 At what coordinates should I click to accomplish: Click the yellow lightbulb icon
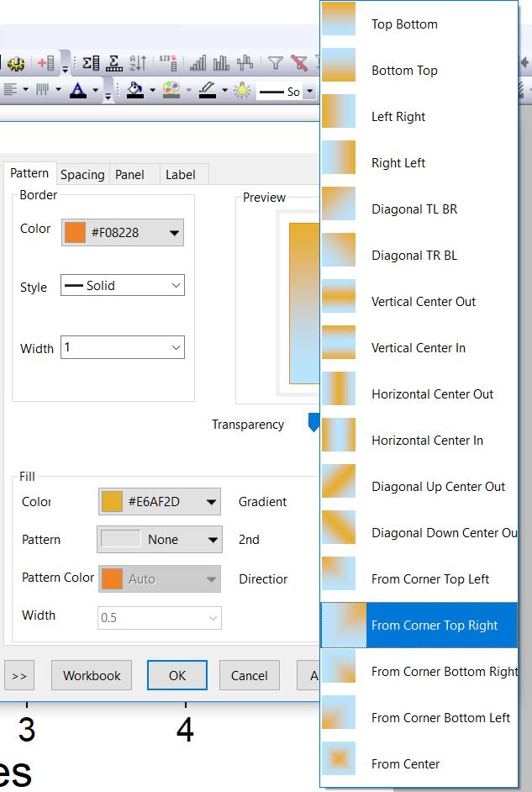242,90
